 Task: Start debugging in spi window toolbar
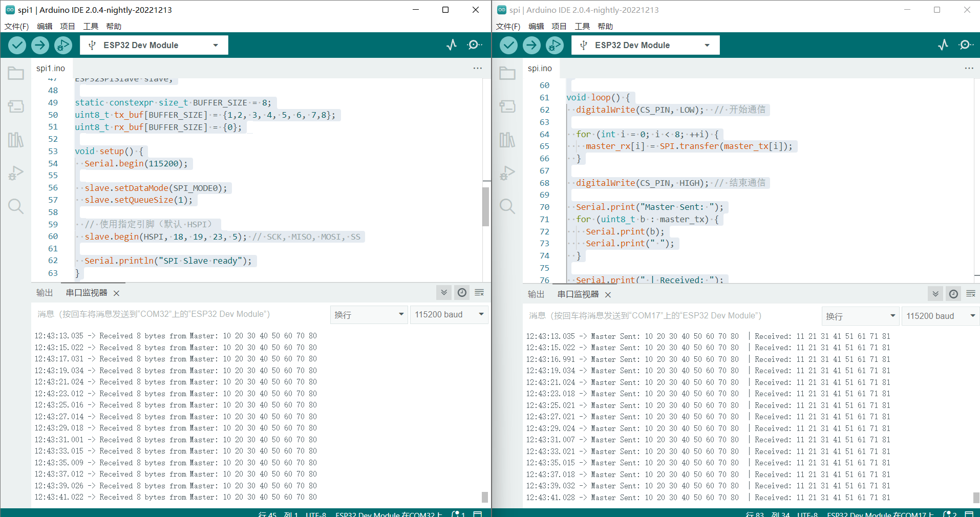[x=555, y=45]
